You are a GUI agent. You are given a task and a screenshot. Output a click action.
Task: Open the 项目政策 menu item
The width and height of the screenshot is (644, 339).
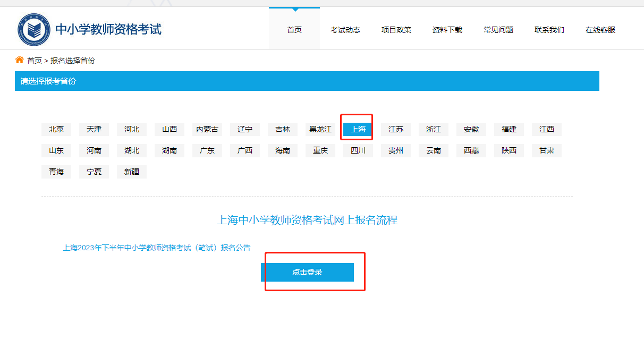(x=396, y=30)
